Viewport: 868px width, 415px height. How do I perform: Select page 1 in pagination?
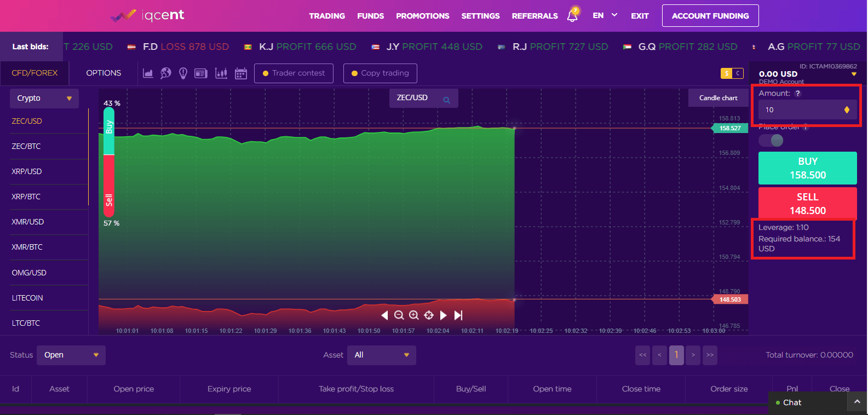pyautogui.click(x=676, y=355)
